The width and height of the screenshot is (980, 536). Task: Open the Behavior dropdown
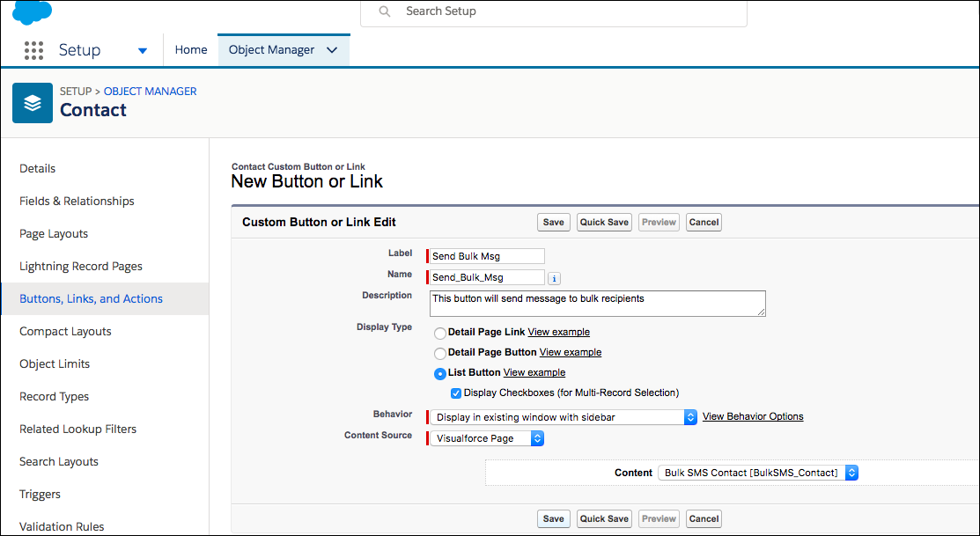coord(564,417)
